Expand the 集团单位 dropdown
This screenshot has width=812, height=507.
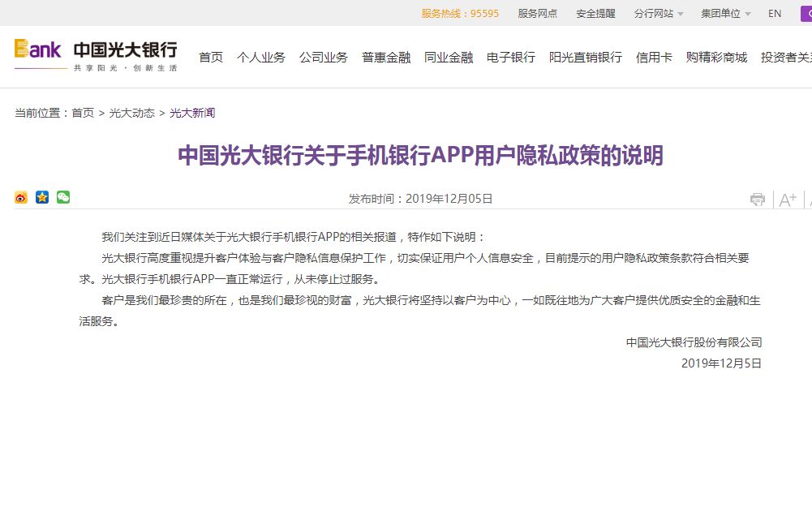725,14
